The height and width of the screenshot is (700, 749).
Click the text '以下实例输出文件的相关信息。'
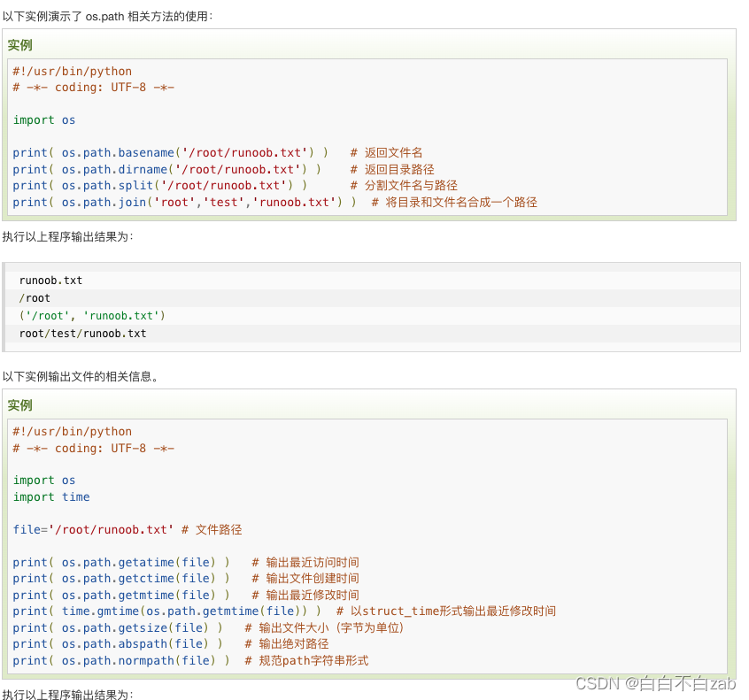click(81, 376)
